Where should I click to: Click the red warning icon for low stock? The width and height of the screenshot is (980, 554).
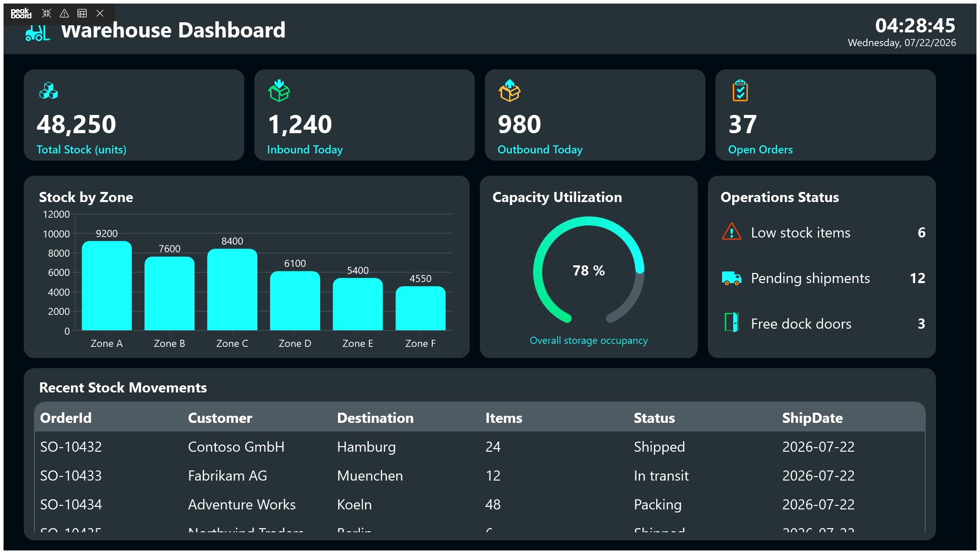tap(732, 232)
